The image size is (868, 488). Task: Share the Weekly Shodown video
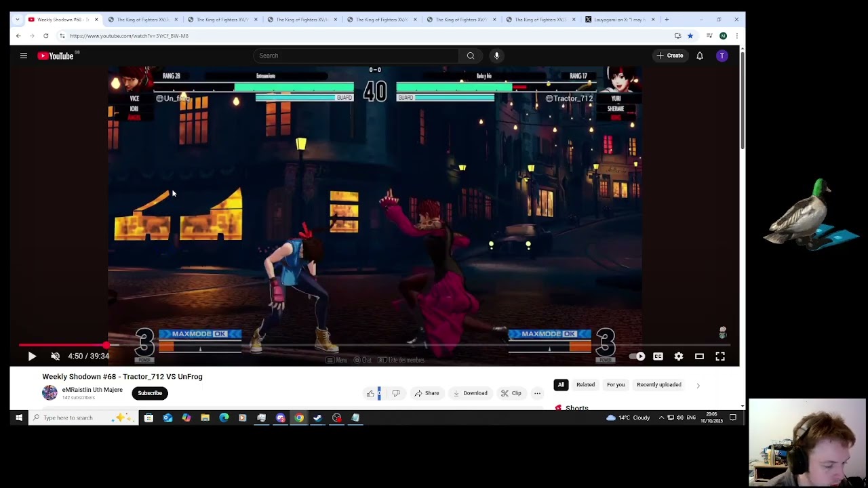tap(427, 393)
